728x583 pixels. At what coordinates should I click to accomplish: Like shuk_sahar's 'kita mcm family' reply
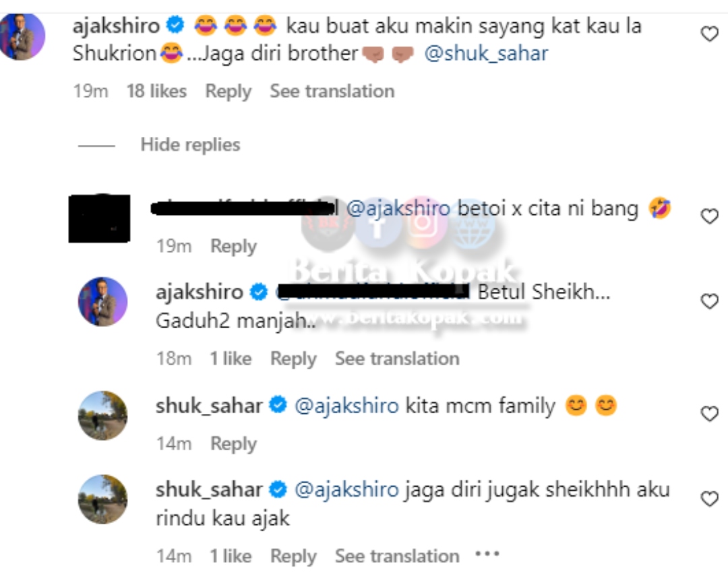click(709, 414)
